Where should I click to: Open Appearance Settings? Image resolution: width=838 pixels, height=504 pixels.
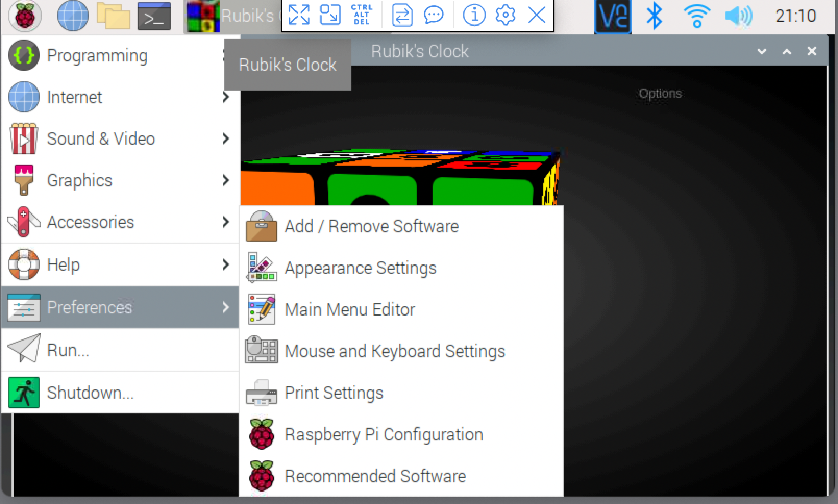click(401, 268)
